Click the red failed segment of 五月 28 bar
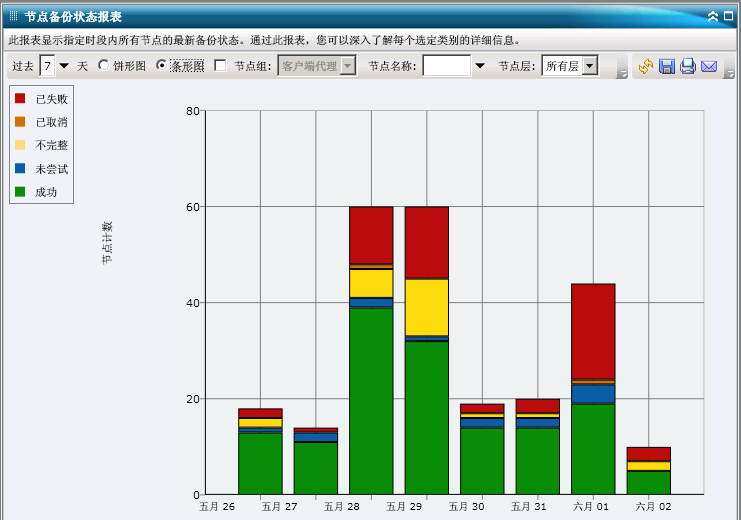 [x=371, y=235]
